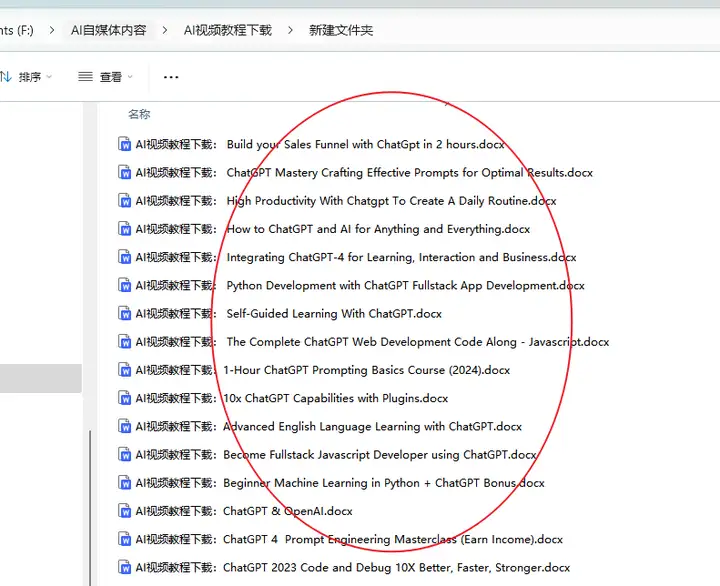Expand the chevron after AI自媒体内容

[x=165, y=30]
